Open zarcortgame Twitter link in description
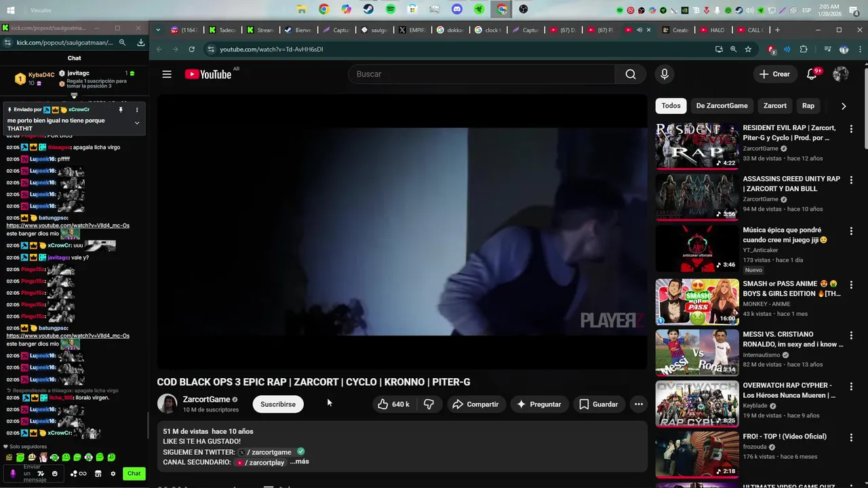 (x=265, y=452)
